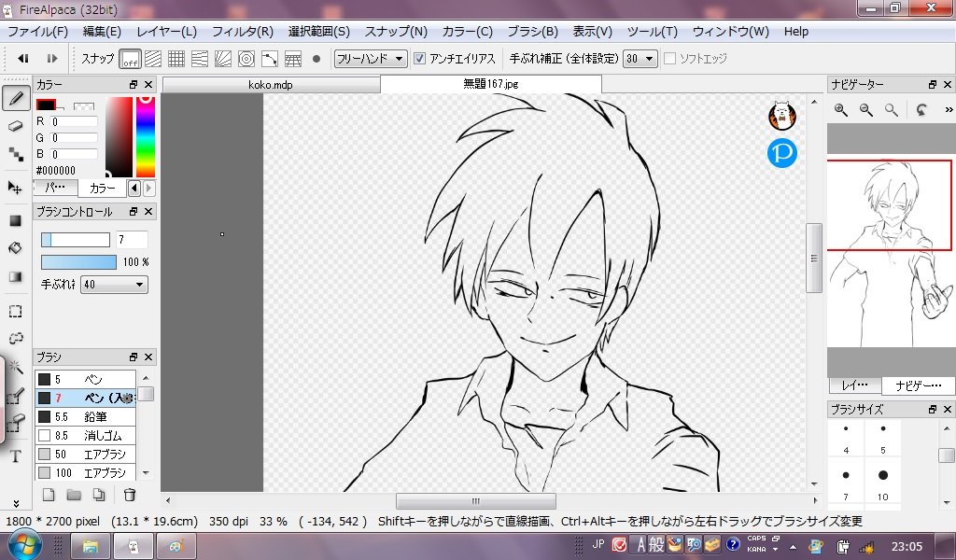The width and height of the screenshot is (956, 560).
Task: Delete the brush with trash icon
Action: [x=129, y=495]
